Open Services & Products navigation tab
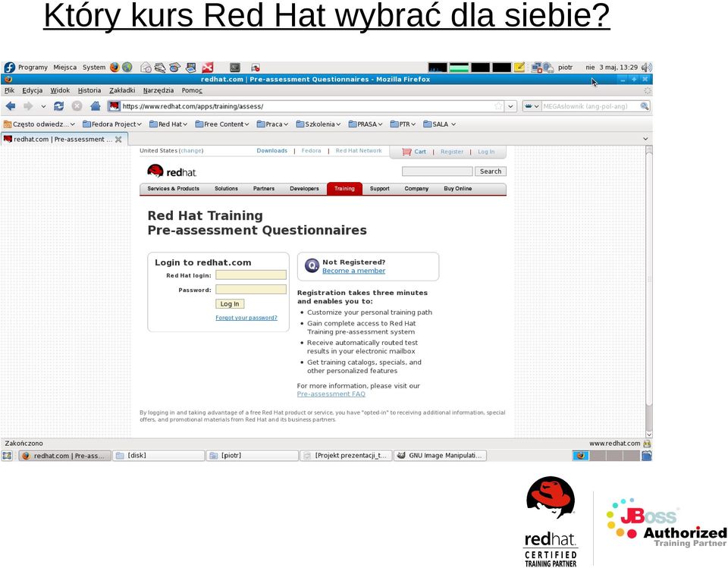Screen dimensions: 728x568 tap(173, 189)
